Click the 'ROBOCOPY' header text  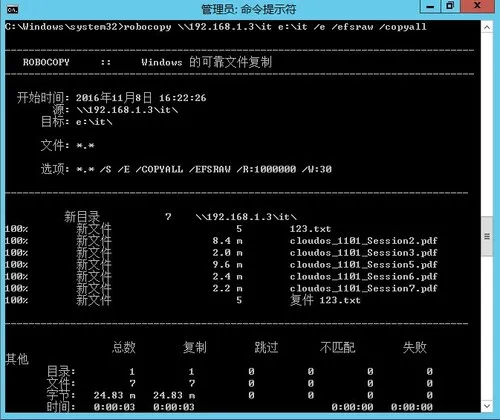(x=46, y=62)
